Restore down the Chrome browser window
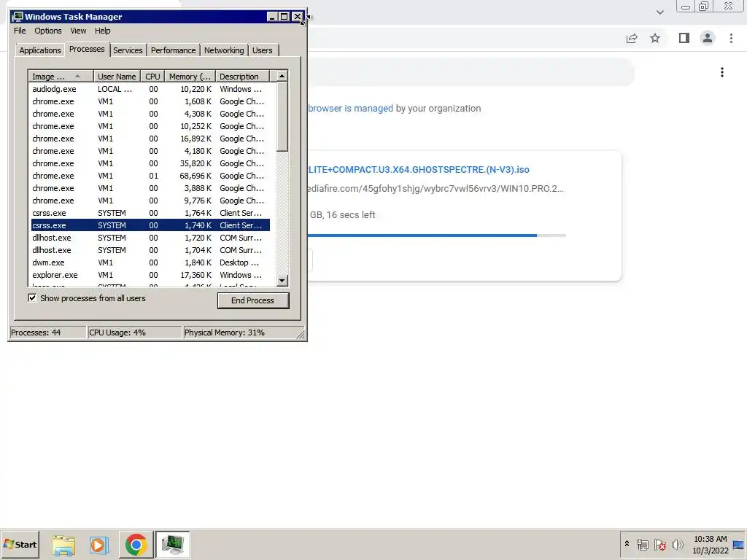The width and height of the screenshot is (747, 560). pyautogui.click(x=704, y=7)
